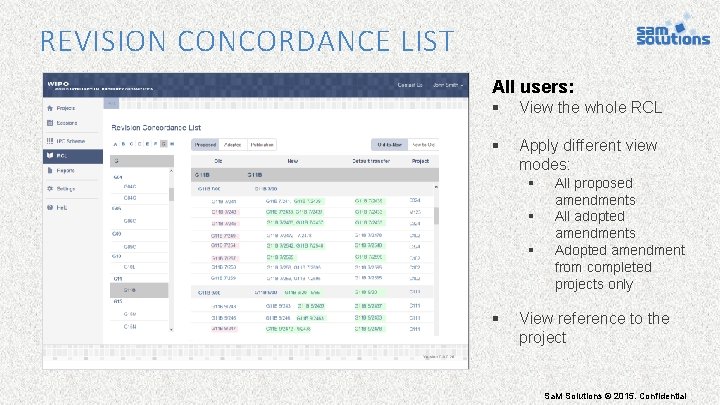720x405 pixels.
Task: Switch to the Proposed view tab
Action: click(x=205, y=145)
